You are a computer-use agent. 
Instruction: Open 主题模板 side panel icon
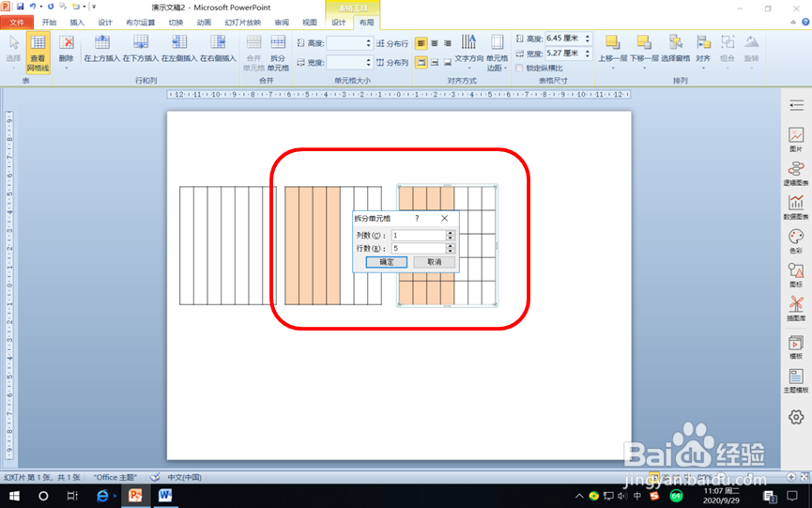tap(796, 380)
